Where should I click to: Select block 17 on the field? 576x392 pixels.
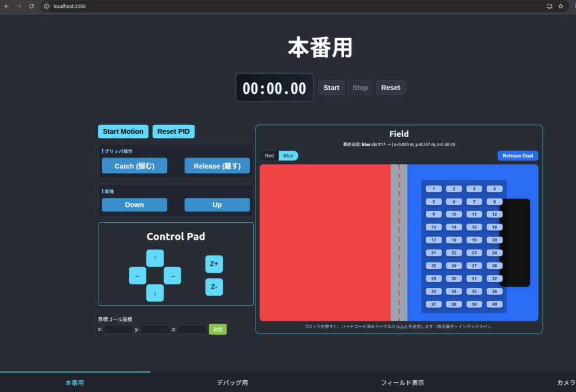pyautogui.click(x=434, y=240)
